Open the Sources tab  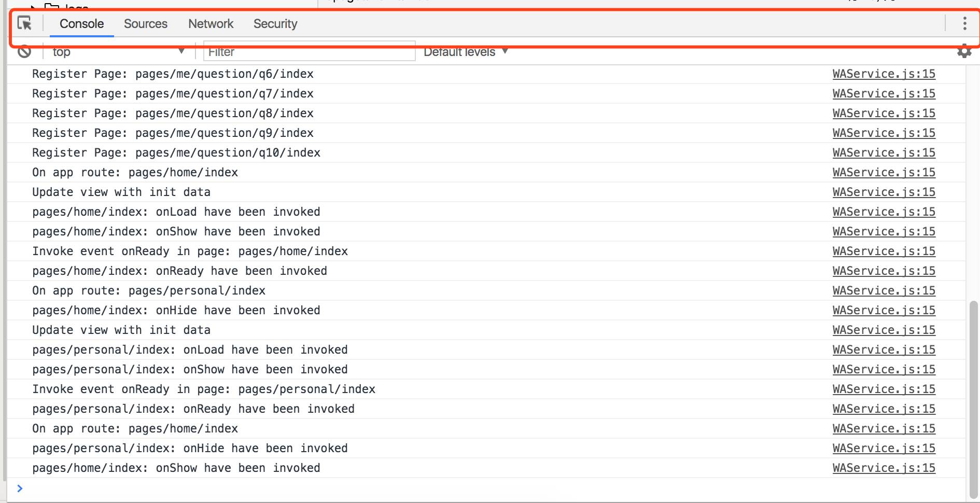[x=145, y=24]
